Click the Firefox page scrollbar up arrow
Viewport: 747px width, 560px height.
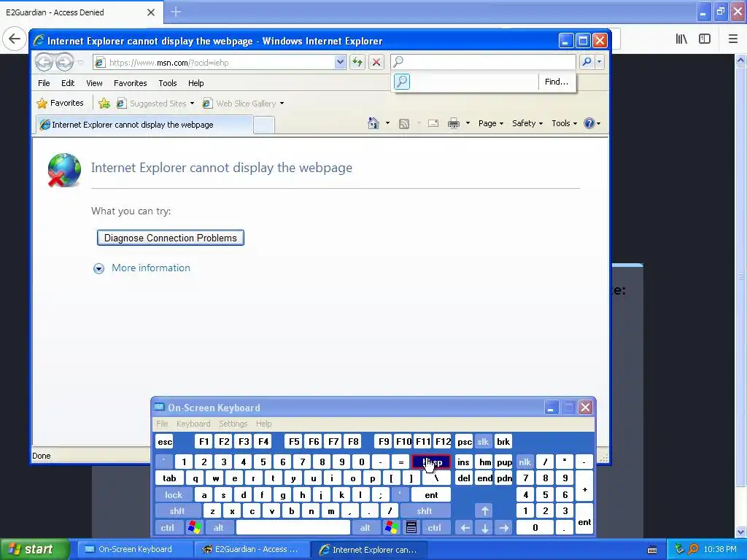pos(741,60)
